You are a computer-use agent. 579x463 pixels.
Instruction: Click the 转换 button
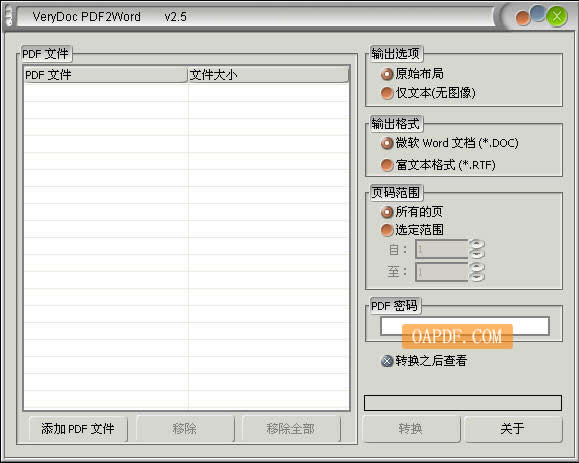(x=411, y=429)
